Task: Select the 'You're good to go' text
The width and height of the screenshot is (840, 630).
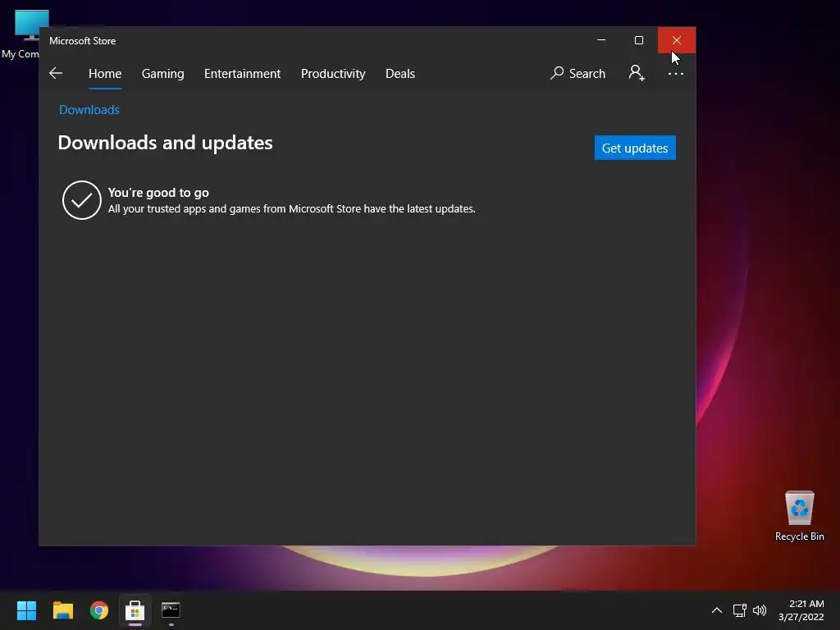Action: [x=158, y=192]
